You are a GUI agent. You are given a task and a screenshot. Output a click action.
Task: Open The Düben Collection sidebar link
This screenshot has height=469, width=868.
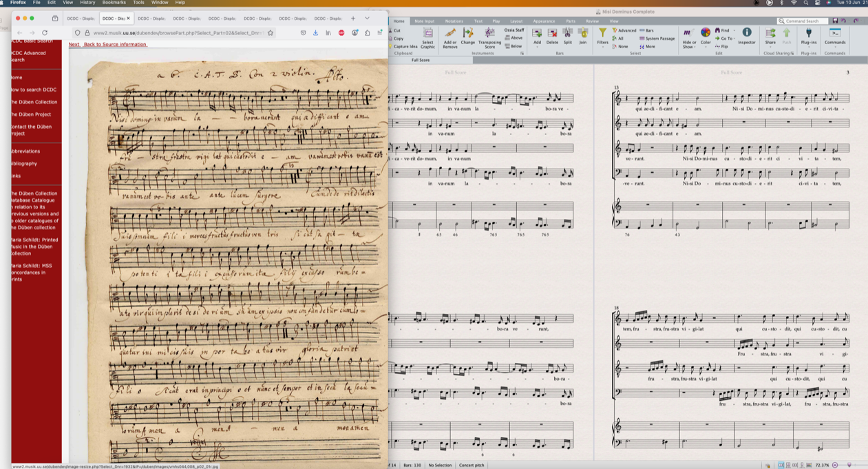pyautogui.click(x=34, y=102)
